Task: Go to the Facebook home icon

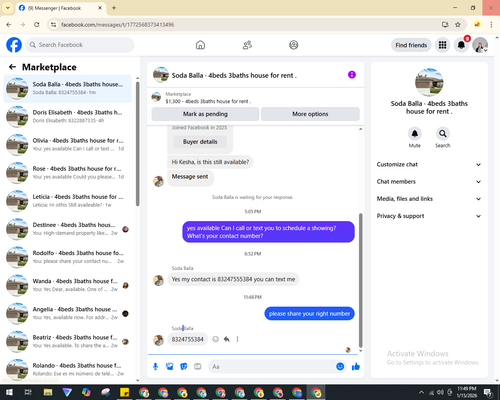Action: click(200, 45)
